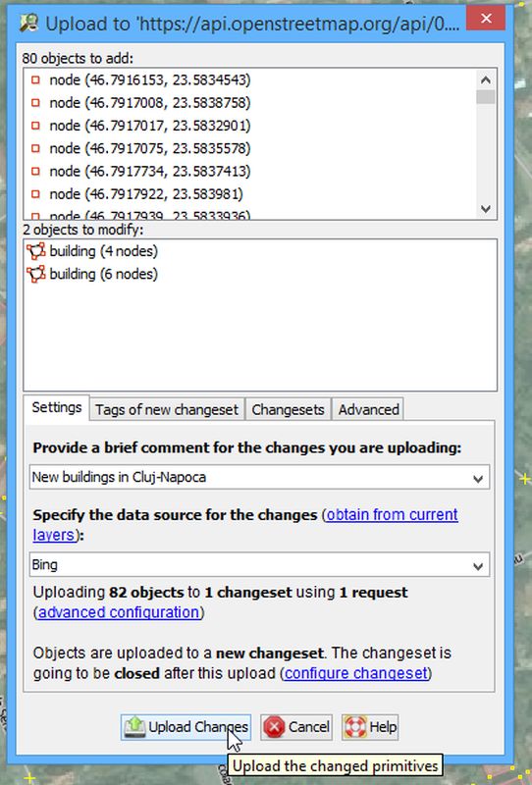
Task: Open the Advanced tab
Action: coord(368,409)
